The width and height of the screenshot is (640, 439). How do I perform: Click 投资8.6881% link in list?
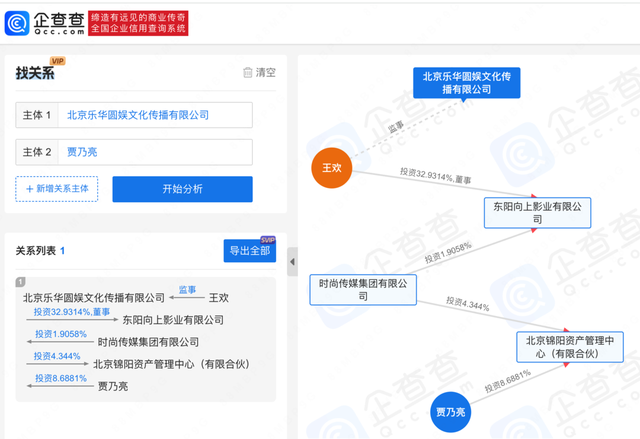pyautogui.click(x=61, y=378)
